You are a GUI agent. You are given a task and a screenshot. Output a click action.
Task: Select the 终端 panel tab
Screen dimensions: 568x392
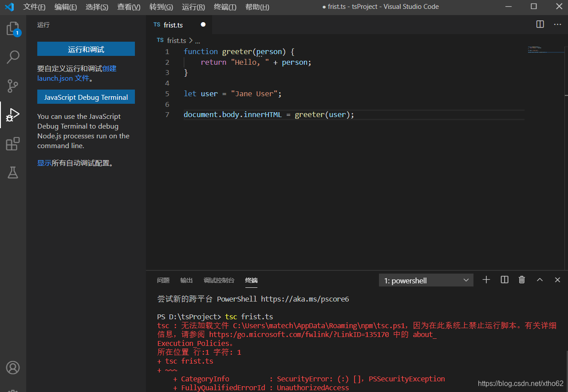pyautogui.click(x=251, y=280)
